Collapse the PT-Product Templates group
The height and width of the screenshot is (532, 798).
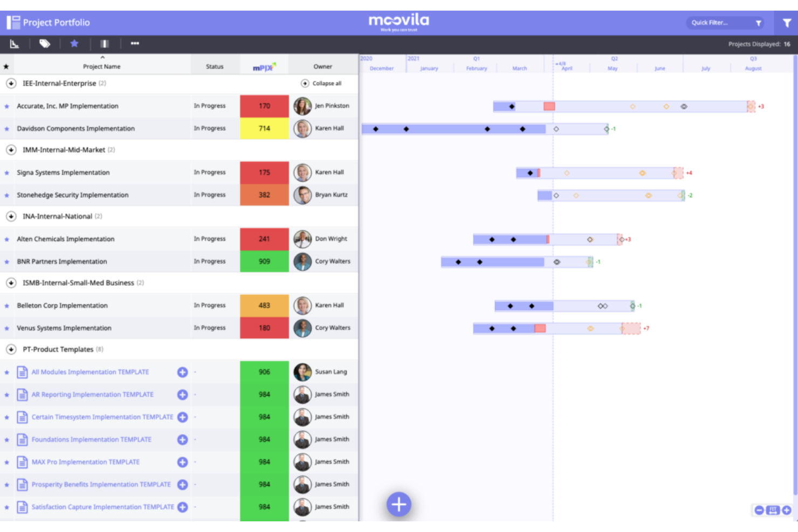point(11,349)
